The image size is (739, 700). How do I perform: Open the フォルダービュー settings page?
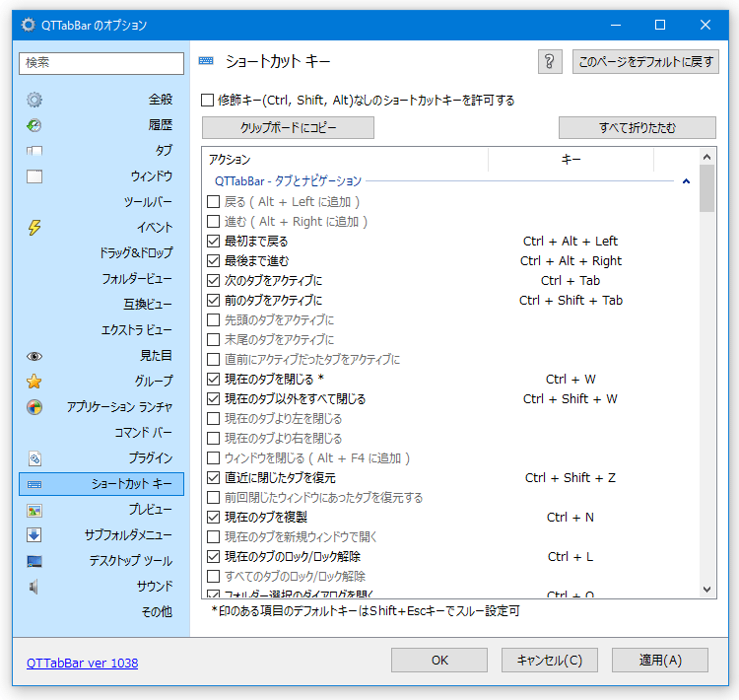coord(101,279)
